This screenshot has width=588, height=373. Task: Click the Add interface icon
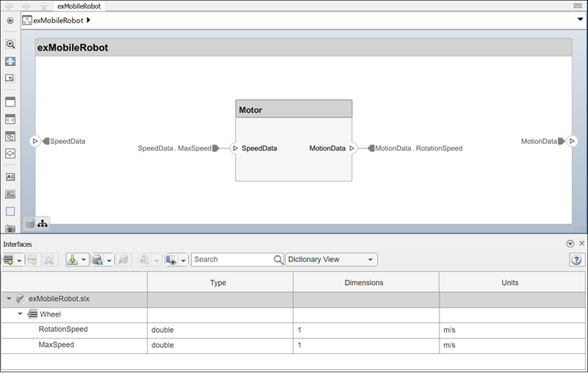pos(8,259)
